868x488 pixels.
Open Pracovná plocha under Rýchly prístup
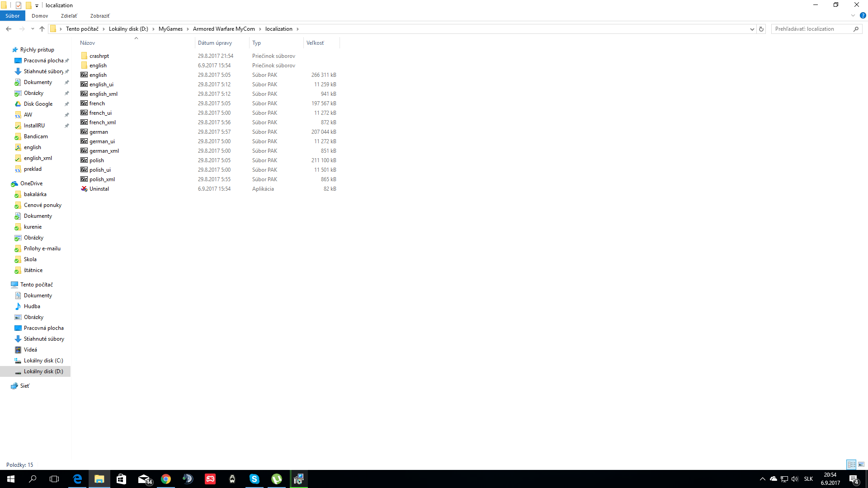43,61
